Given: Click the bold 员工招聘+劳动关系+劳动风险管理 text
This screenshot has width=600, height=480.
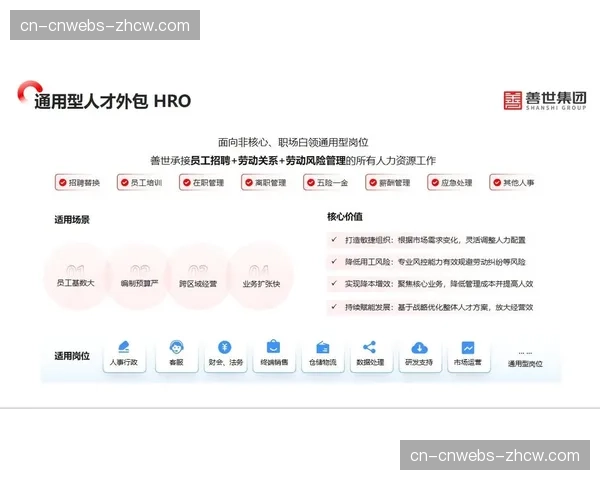Looking at the screenshot, I should [268, 160].
